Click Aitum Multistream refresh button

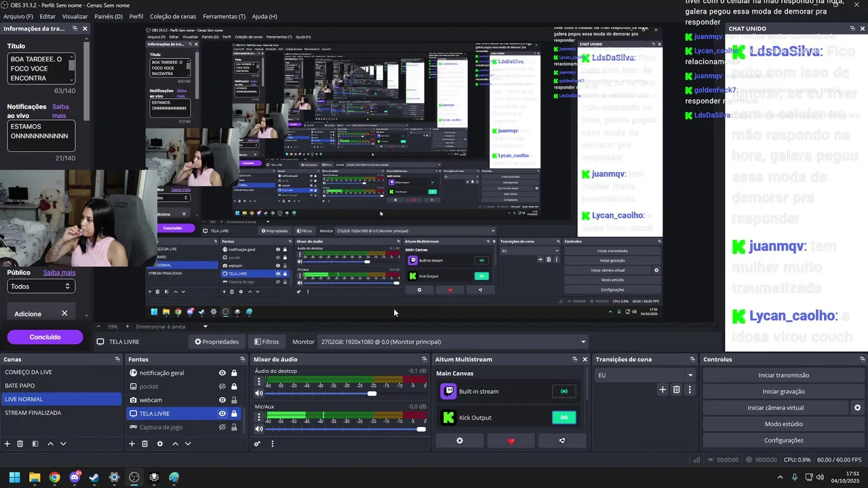point(561,441)
